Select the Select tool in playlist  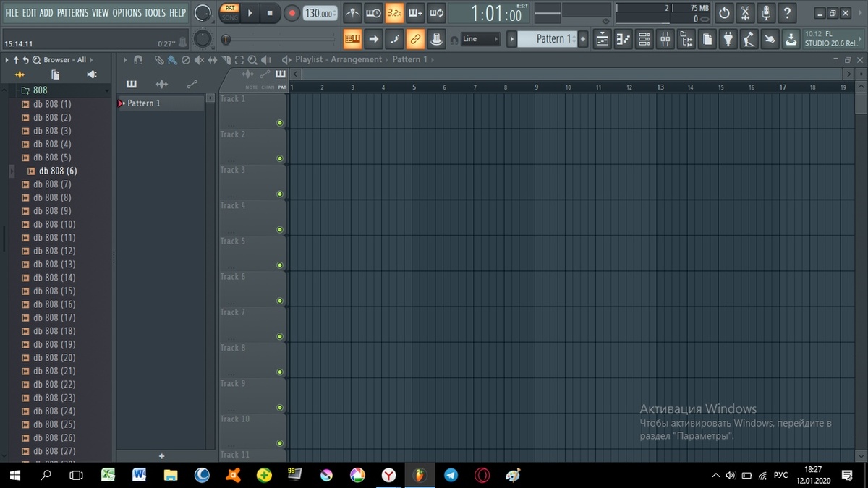239,60
